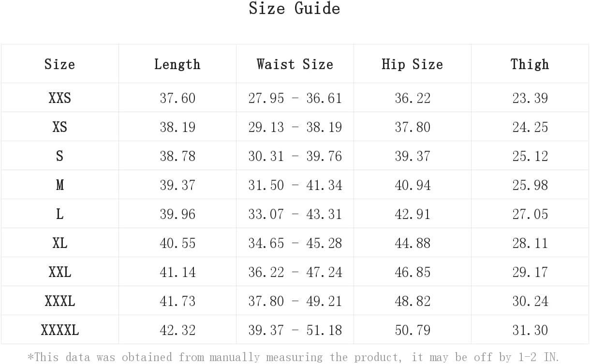Select the XXXXL size row label
Screen dimensions: 590x364
(59, 330)
